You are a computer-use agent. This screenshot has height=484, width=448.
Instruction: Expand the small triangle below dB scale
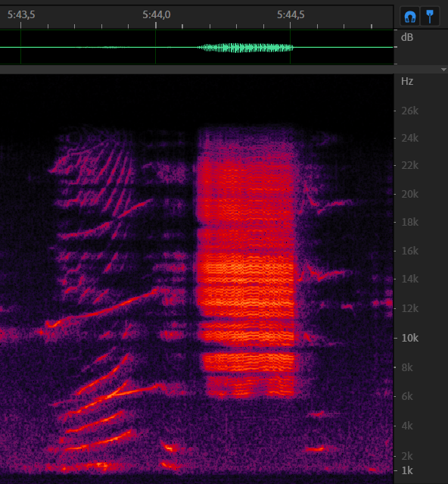click(x=443, y=70)
